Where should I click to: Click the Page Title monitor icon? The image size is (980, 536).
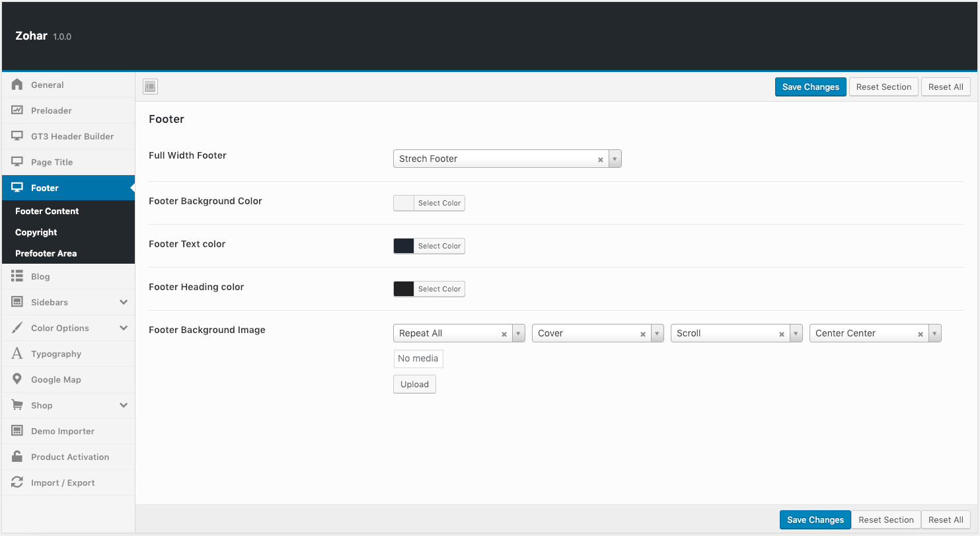[x=17, y=162]
